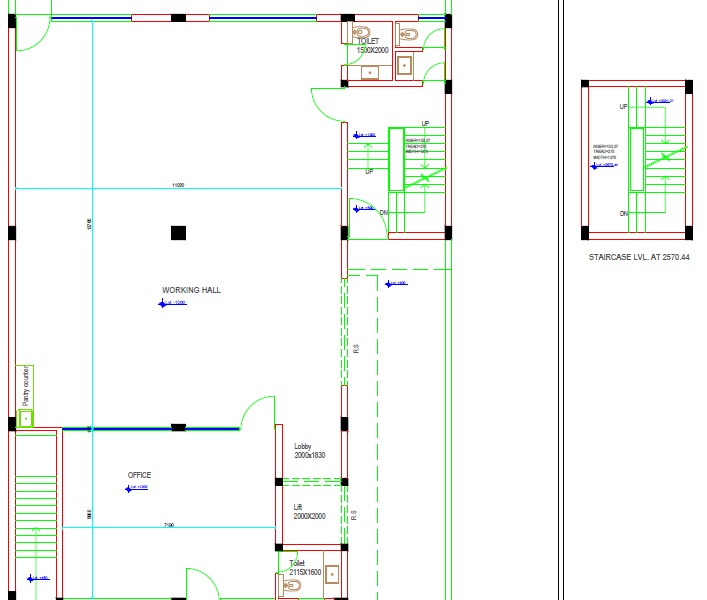Click the WC in the top-right toilet cubicle
The height and width of the screenshot is (600, 707).
point(409,34)
